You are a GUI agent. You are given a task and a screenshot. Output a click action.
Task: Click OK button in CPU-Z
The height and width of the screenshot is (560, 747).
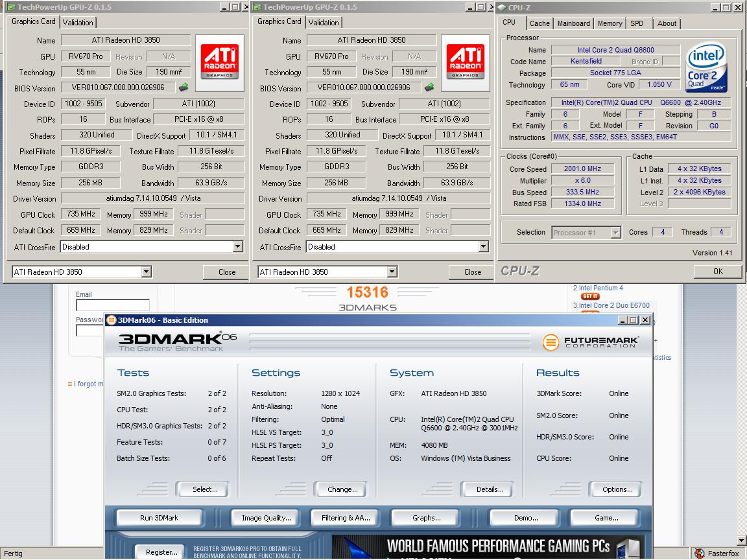click(717, 272)
